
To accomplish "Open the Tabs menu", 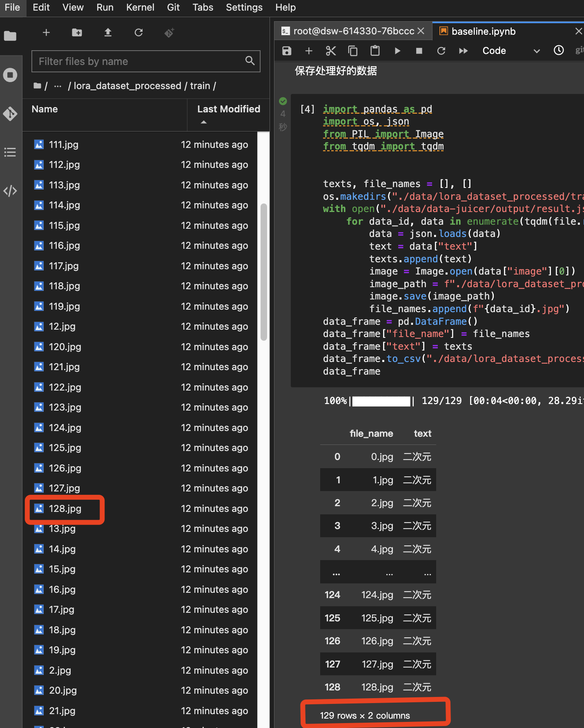I will click(203, 7).
